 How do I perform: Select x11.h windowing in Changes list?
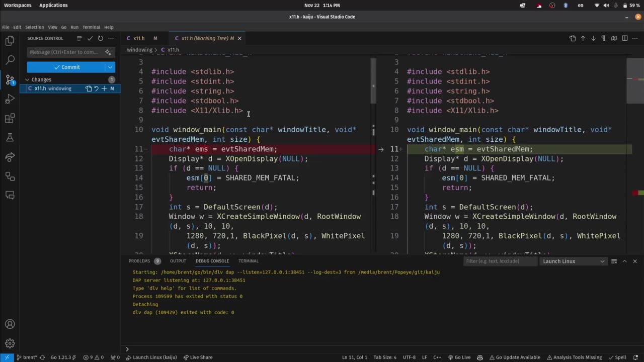pyautogui.click(x=70, y=88)
